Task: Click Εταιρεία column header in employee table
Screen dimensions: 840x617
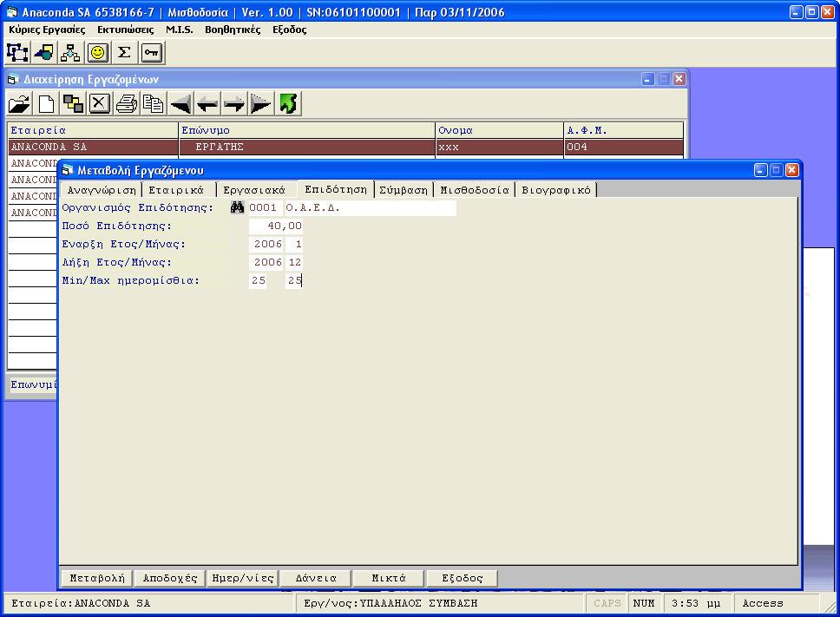Action: point(93,130)
